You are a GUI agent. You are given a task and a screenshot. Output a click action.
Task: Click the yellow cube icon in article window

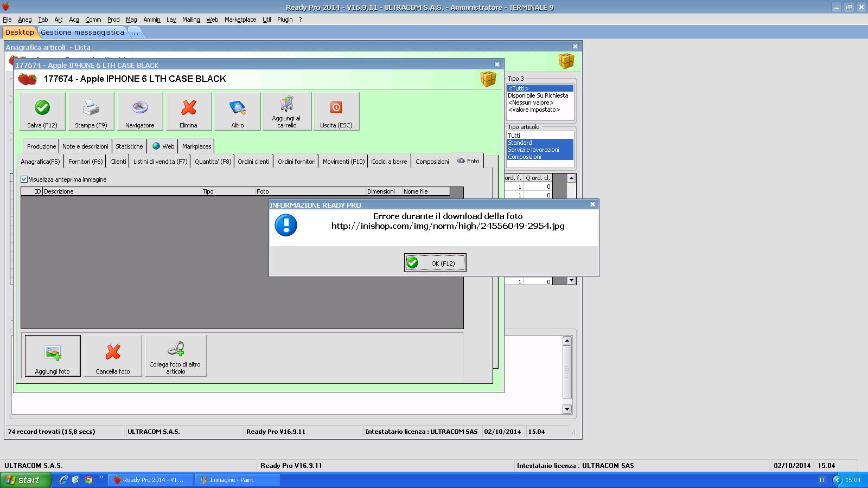click(488, 79)
